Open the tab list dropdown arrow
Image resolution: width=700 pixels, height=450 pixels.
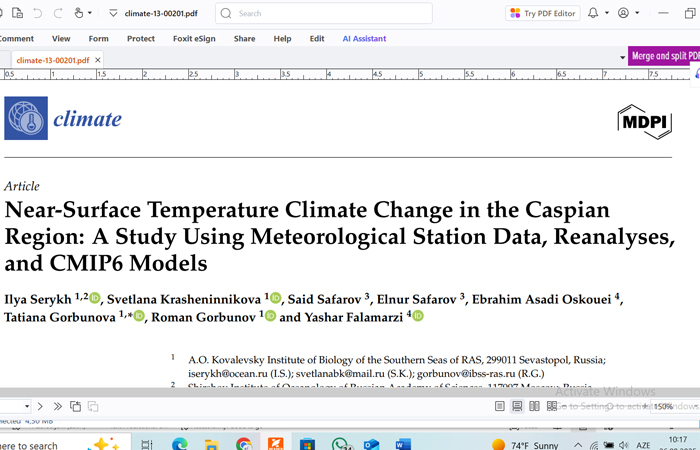pos(622,58)
